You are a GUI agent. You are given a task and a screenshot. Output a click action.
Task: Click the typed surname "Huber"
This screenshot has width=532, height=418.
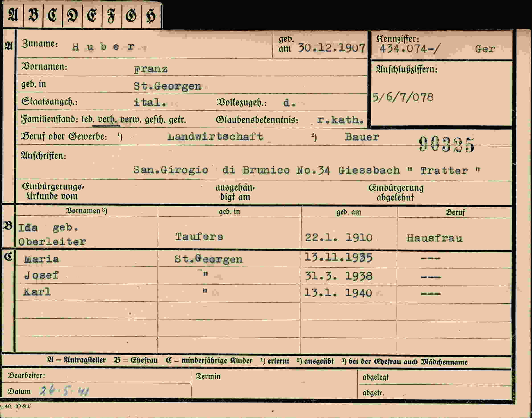[103, 47]
